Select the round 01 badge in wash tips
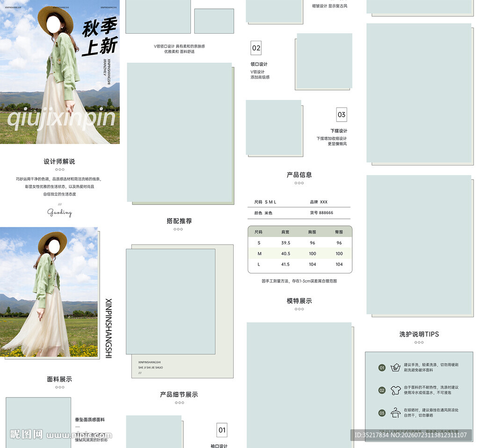This screenshot has width=479, height=448. [x=382, y=368]
